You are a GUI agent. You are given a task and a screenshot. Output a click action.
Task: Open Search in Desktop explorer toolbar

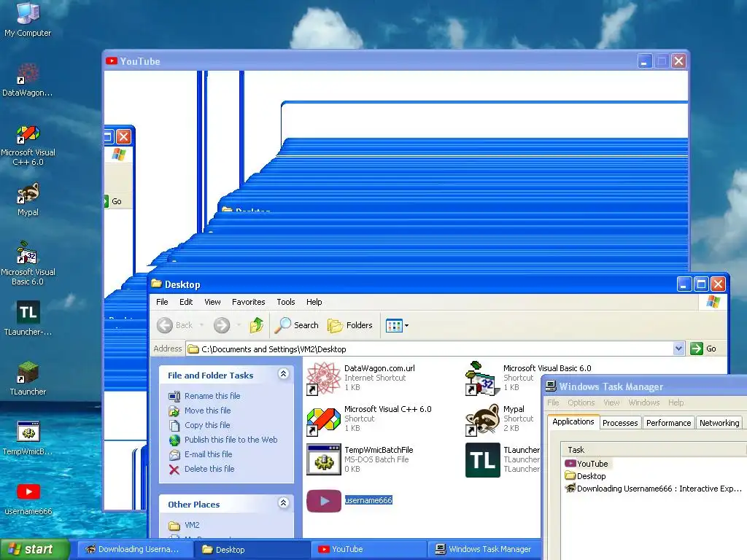(296, 325)
